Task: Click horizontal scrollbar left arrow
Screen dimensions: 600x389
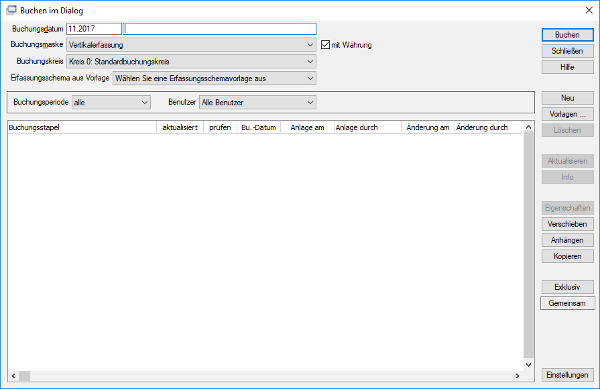Action: point(13,376)
